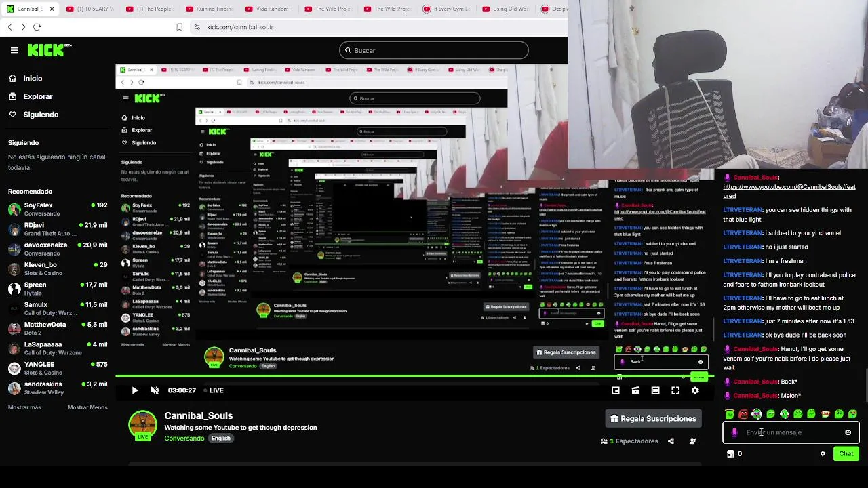Focus the 'Enviar un mensaje' chat input
868x488 pixels.
[790, 432]
